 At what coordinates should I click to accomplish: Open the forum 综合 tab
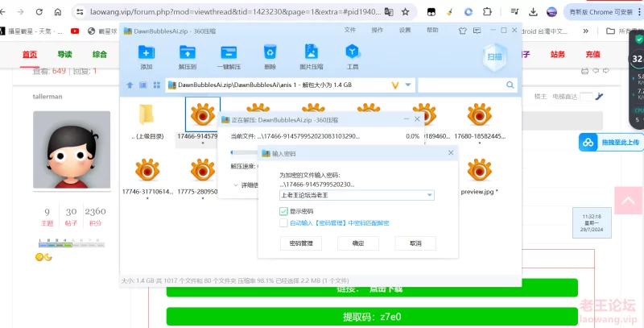[100, 54]
